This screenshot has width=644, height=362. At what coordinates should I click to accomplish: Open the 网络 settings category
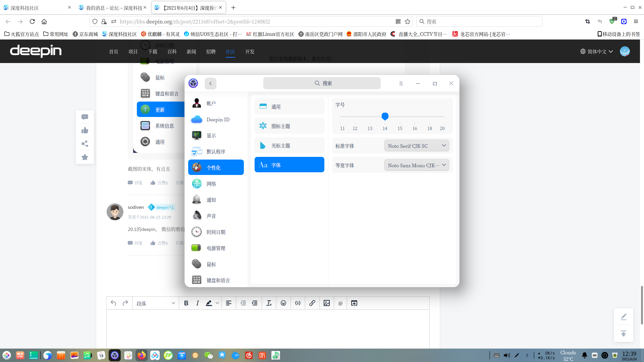[x=211, y=184]
